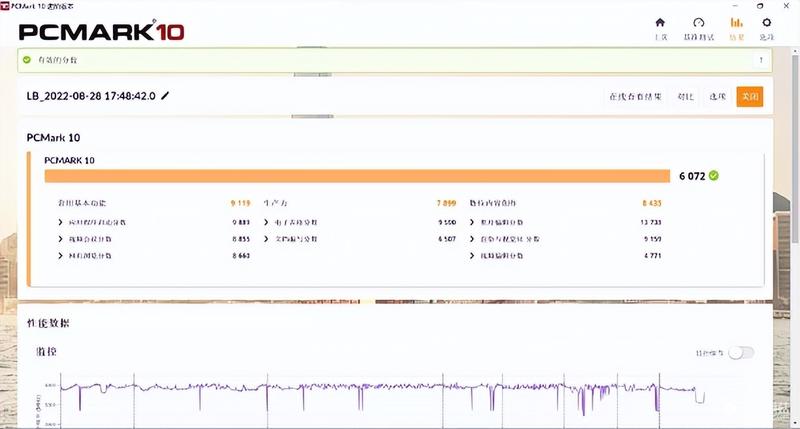Go to the Home tab icon

[x=660, y=22]
